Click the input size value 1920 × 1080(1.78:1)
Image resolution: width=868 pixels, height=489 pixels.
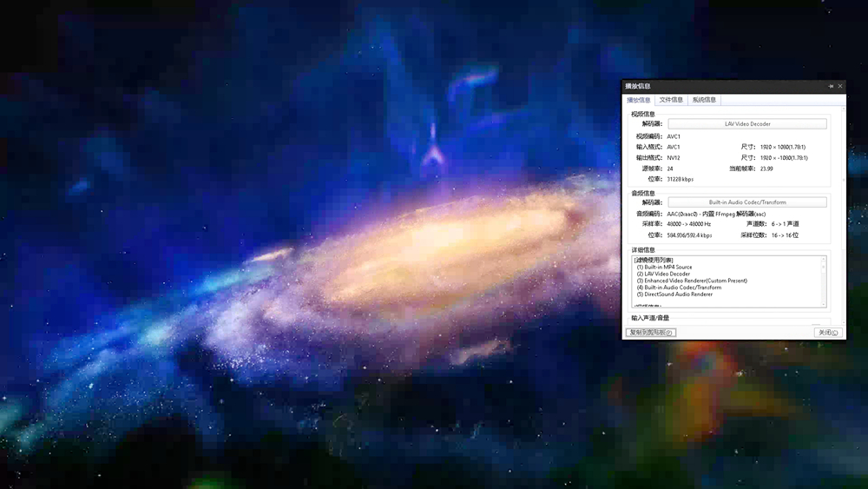point(783,147)
